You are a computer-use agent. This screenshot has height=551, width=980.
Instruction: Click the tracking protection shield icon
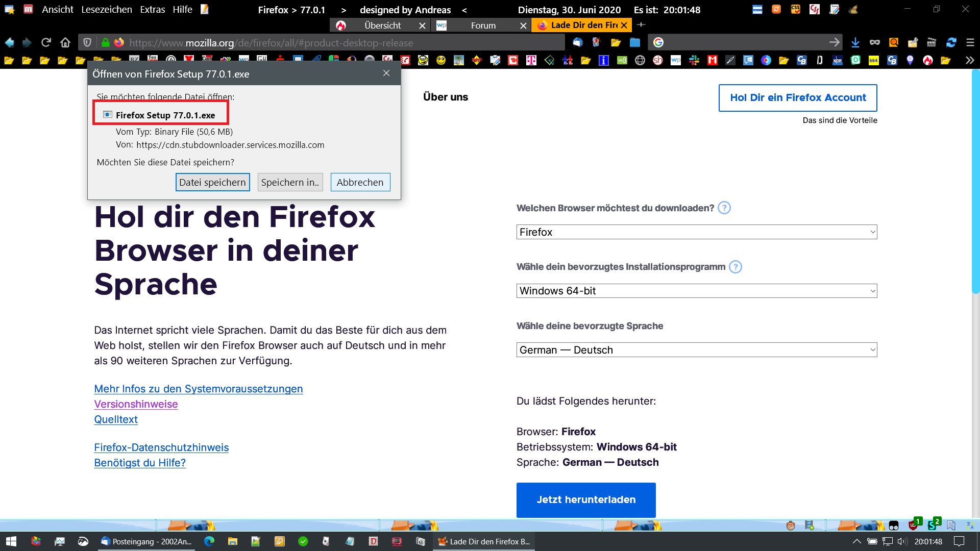point(87,42)
